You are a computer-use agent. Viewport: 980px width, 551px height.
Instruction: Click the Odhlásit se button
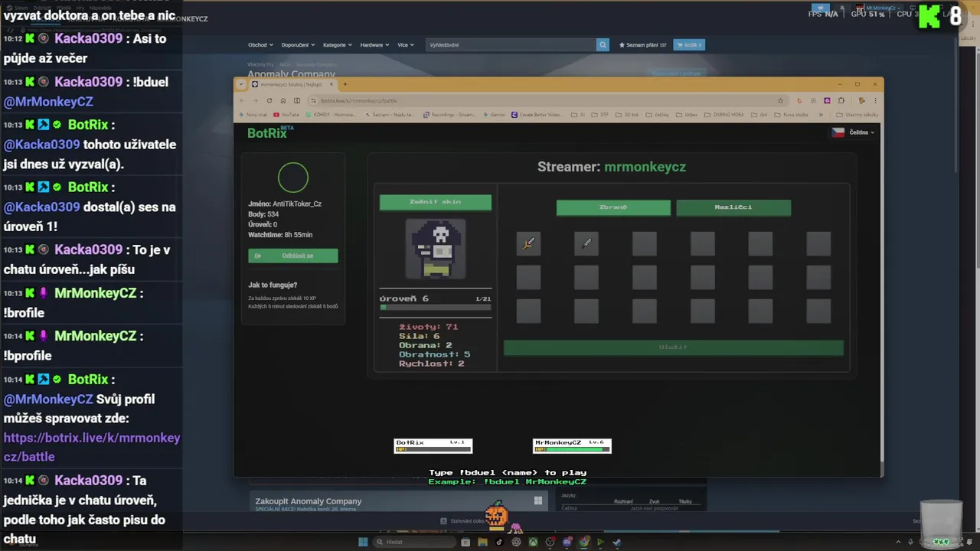(x=293, y=256)
